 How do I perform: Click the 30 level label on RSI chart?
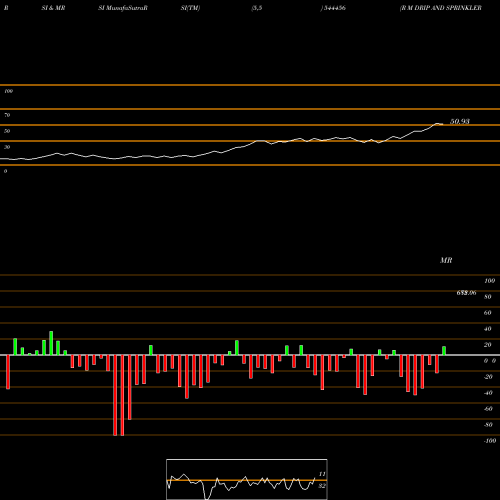point(7,147)
